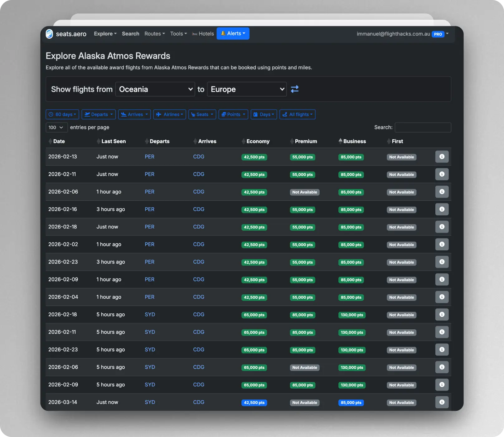Open info for 2026-02-13 PER flight
504x437 pixels.
pyautogui.click(x=442, y=157)
